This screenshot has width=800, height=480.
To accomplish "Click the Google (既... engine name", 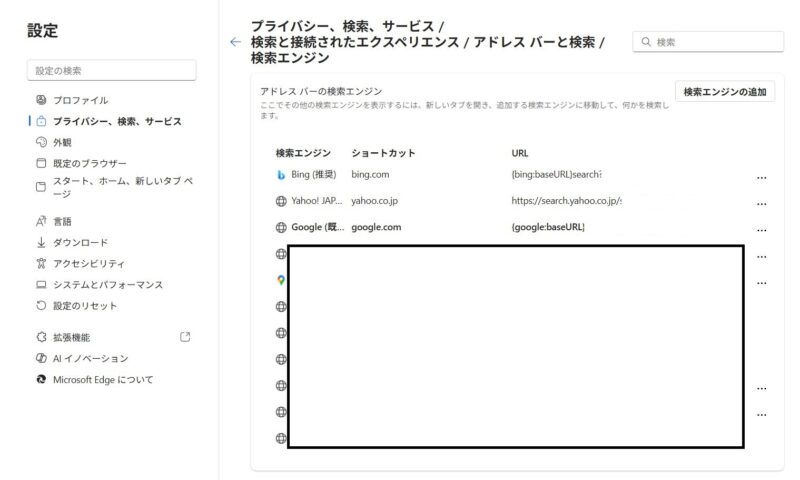I will (318, 228).
